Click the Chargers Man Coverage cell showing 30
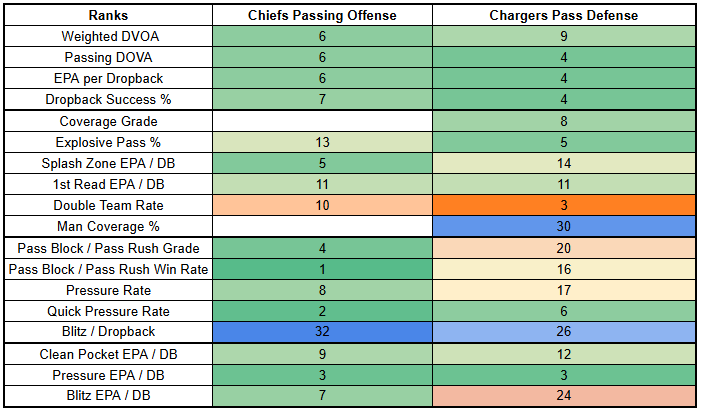This screenshot has width=701, height=412. tap(563, 226)
